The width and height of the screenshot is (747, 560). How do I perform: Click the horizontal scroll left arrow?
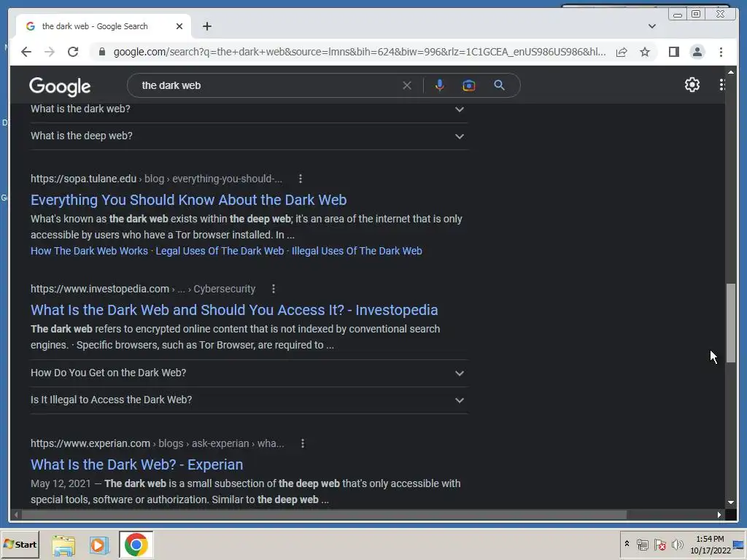pos(16,515)
